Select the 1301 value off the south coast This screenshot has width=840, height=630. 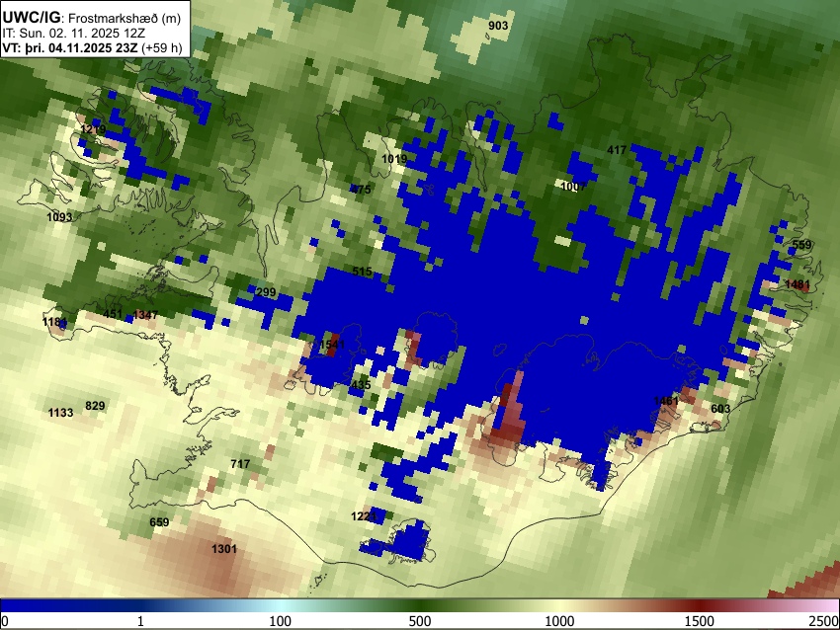pyautogui.click(x=224, y=549)
